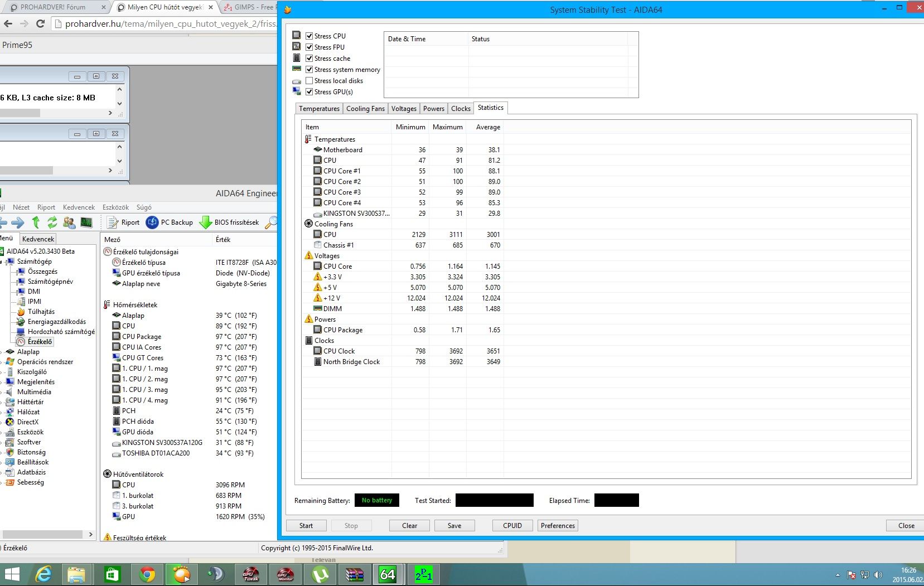Open WinRAR from the taskbar
Screen dimensions: 924x586
point(355,574)
